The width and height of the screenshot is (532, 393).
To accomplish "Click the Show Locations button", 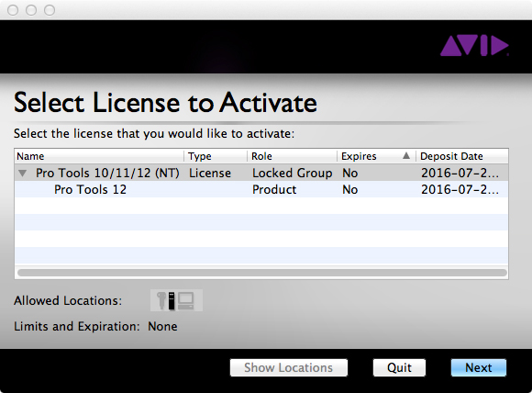I will point(289,367).
